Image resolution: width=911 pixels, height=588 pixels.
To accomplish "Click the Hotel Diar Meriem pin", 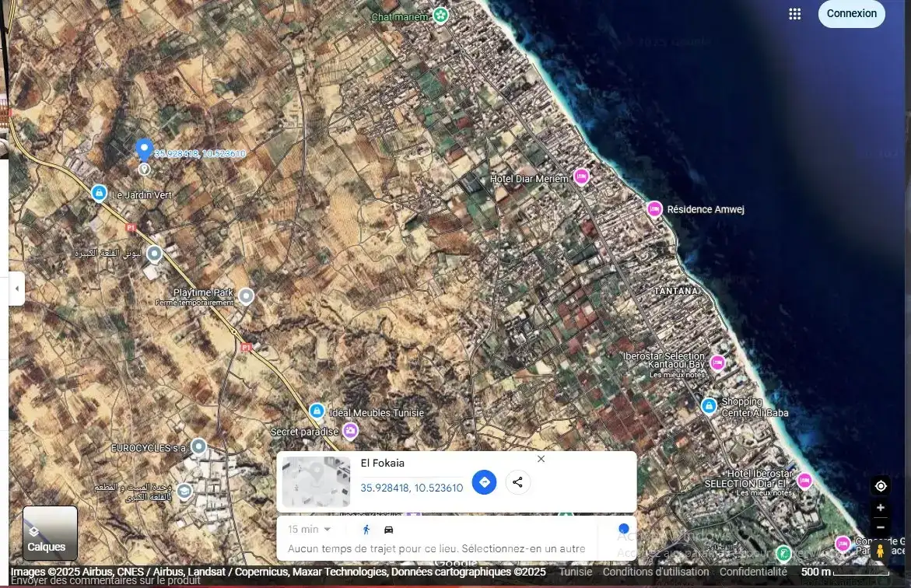I will pos(582,177).
